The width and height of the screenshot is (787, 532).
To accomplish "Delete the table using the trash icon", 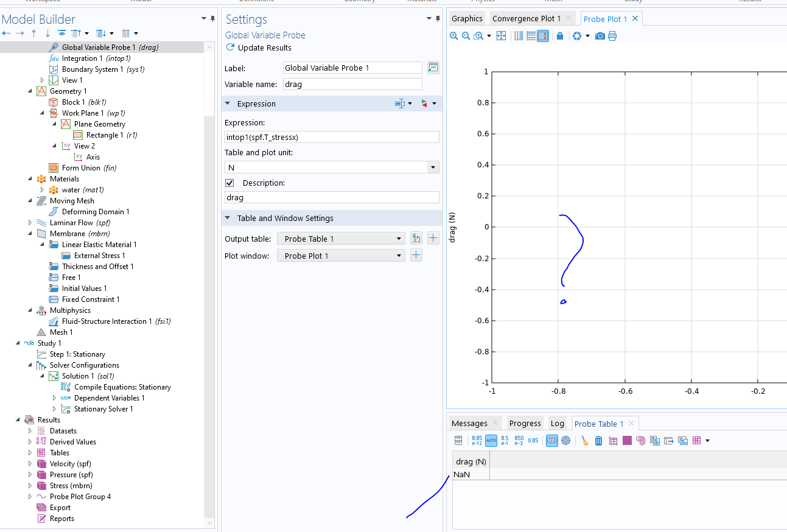I will click(x=598, y=441).
